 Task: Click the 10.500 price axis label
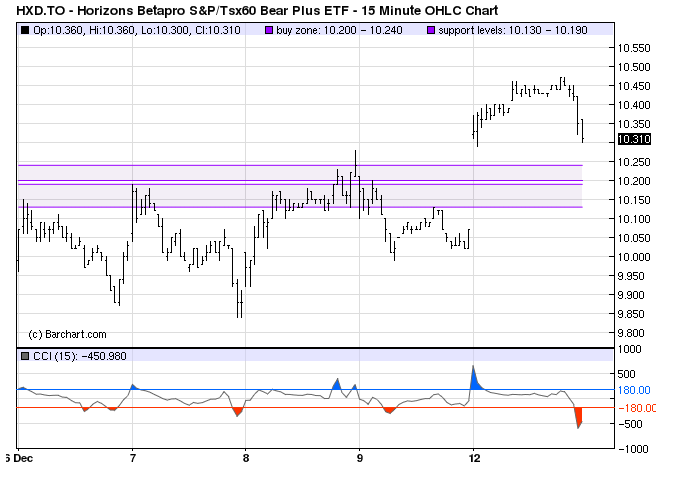coord(634,67)
